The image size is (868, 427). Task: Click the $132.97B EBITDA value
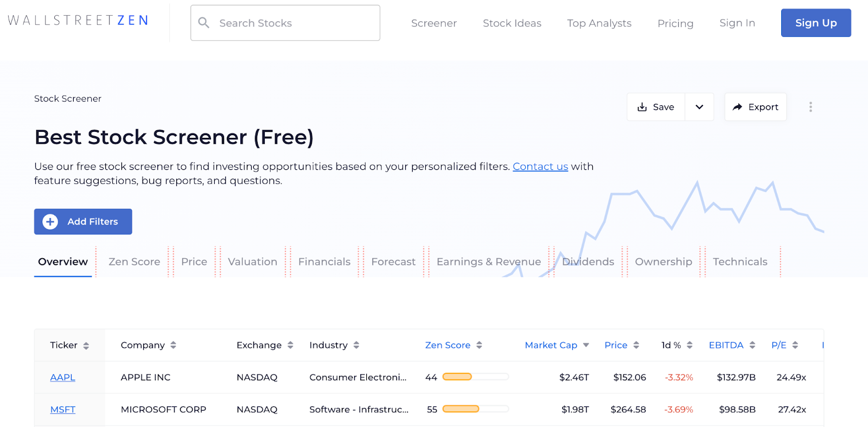(736, 377)
